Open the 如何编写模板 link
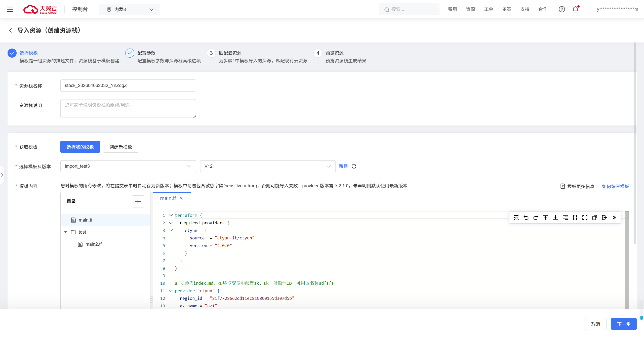This screenshot has height=339, width=644. pos(615,186)
